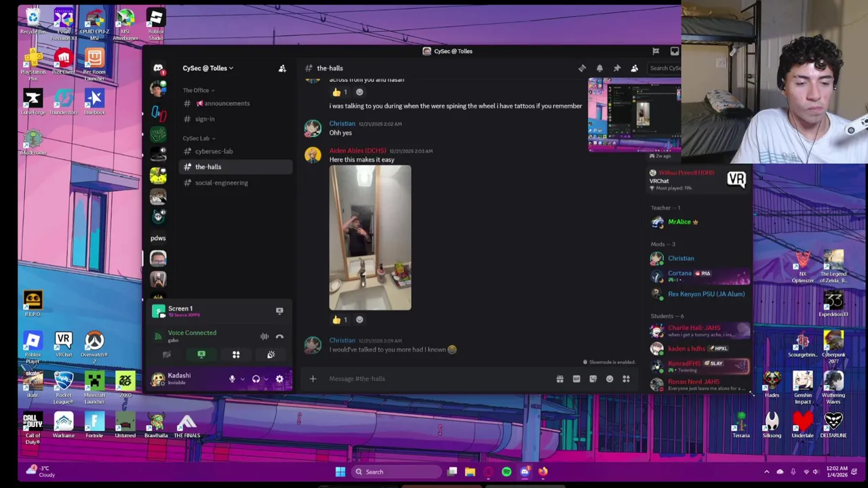
Task: Collapse The Office category
Action: coord(198,90)
